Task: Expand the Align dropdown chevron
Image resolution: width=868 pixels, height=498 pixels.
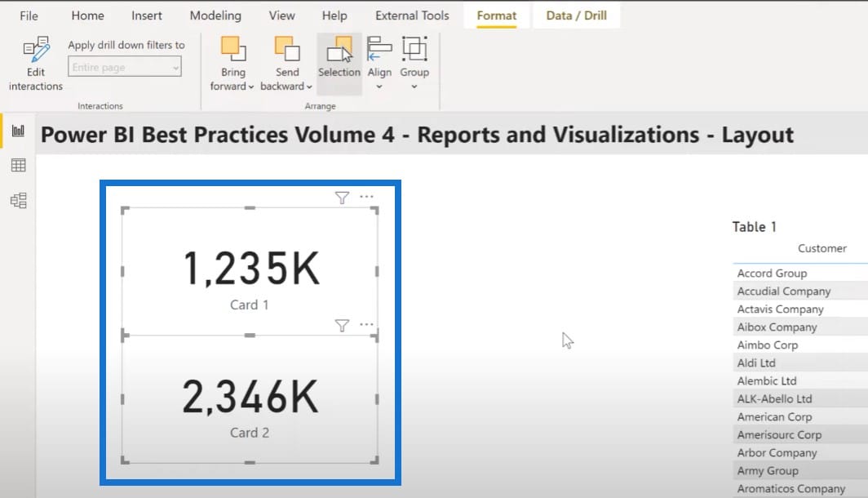Action: (379, 87)
